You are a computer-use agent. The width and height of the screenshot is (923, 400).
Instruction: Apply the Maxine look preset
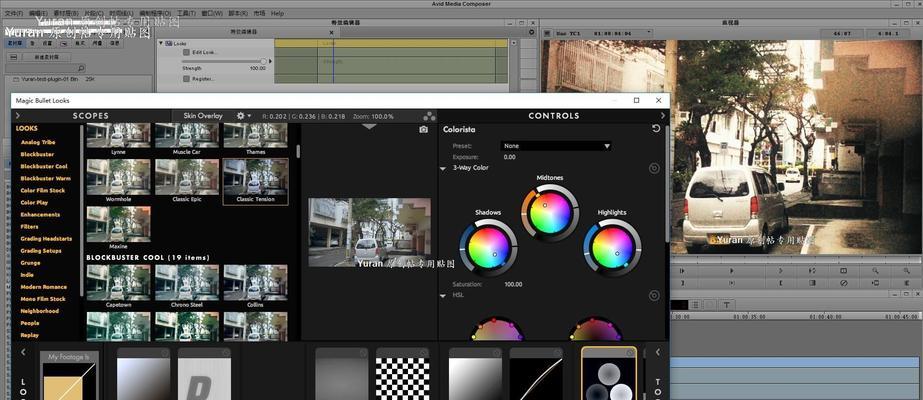pos(118,228)
